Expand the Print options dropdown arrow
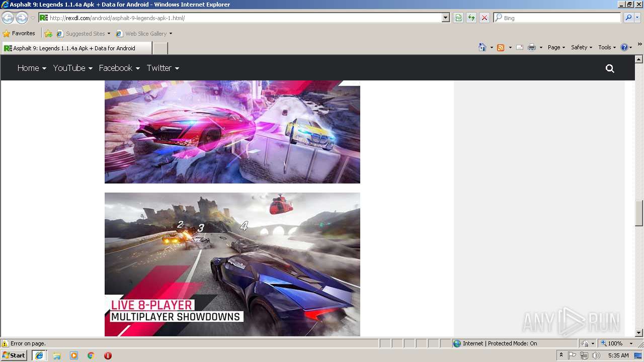Screen dimensions: 644x362 click(x=541, y=47)
